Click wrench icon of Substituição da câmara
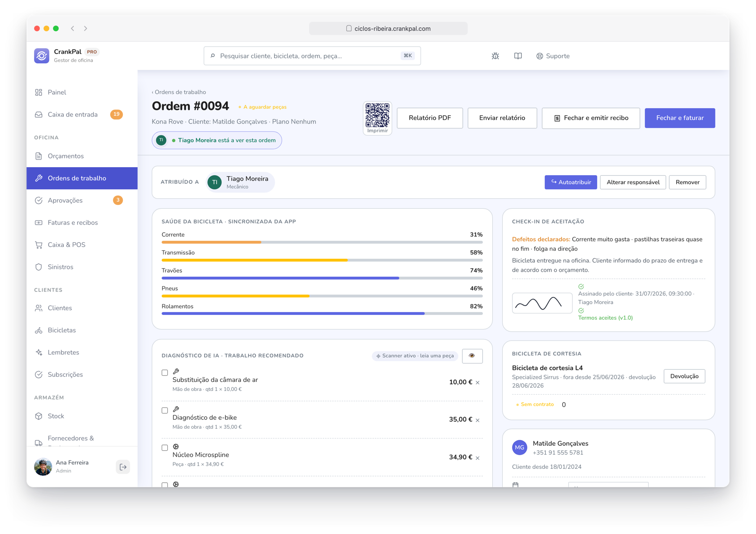Viewport: 756px width, 534px height. pyautogui.click(x=176, y=372)
